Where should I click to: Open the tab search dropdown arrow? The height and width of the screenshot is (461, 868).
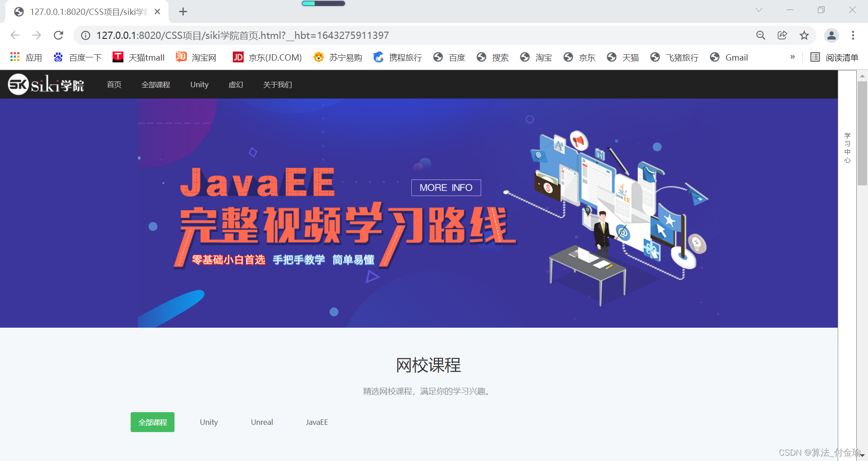click(759, 9)
